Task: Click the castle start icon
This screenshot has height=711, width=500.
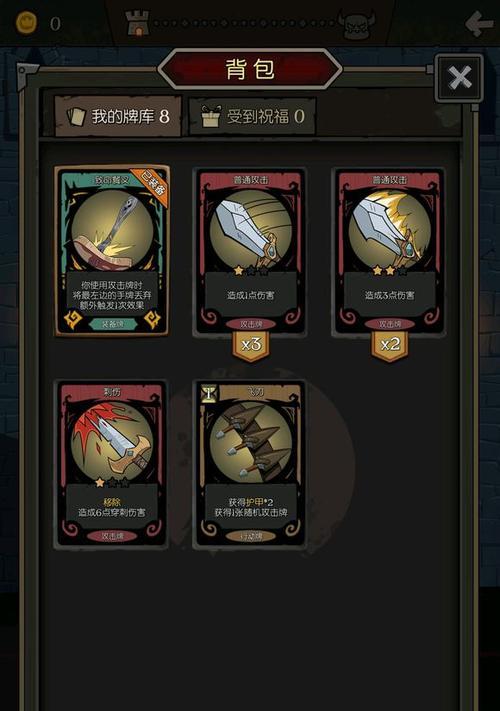Action: click(137, 23)
